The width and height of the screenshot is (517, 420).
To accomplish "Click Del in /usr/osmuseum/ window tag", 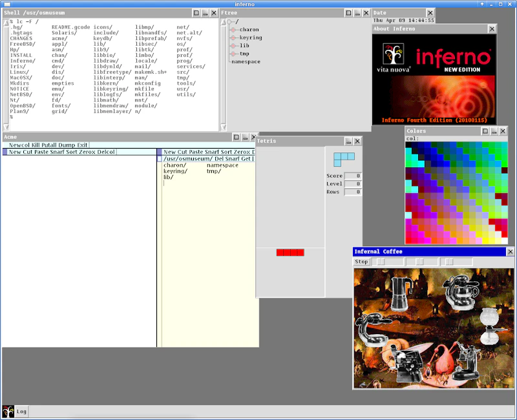I will (x=220, y=159).
